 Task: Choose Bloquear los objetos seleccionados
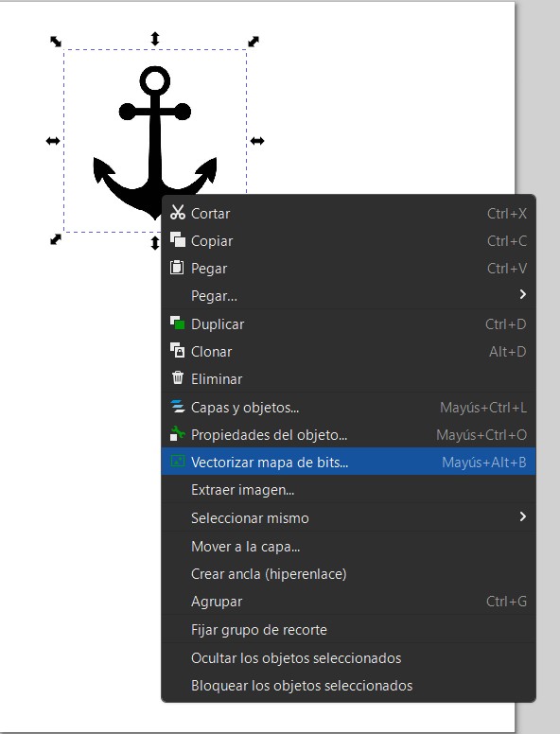coord(348,686)
